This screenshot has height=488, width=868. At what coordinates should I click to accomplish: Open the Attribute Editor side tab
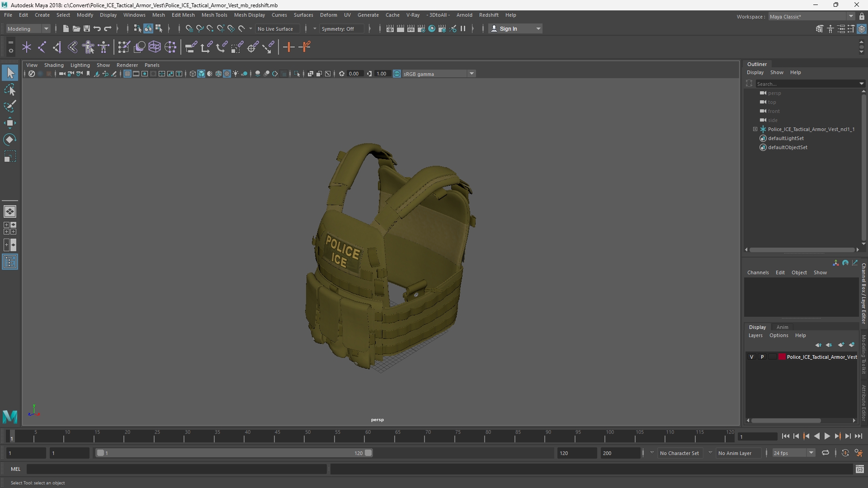click(x=863, y=403)
